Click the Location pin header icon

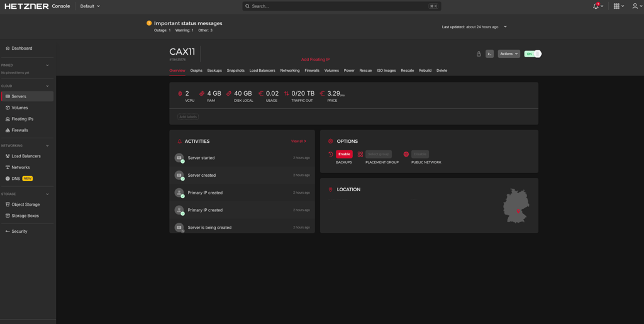click(331, 190)
